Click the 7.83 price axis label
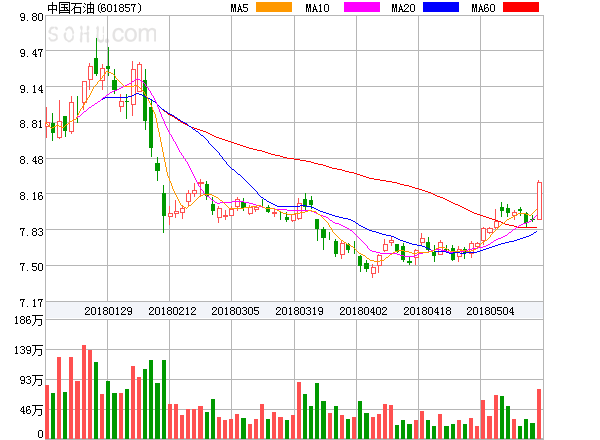 pos(31,232)
